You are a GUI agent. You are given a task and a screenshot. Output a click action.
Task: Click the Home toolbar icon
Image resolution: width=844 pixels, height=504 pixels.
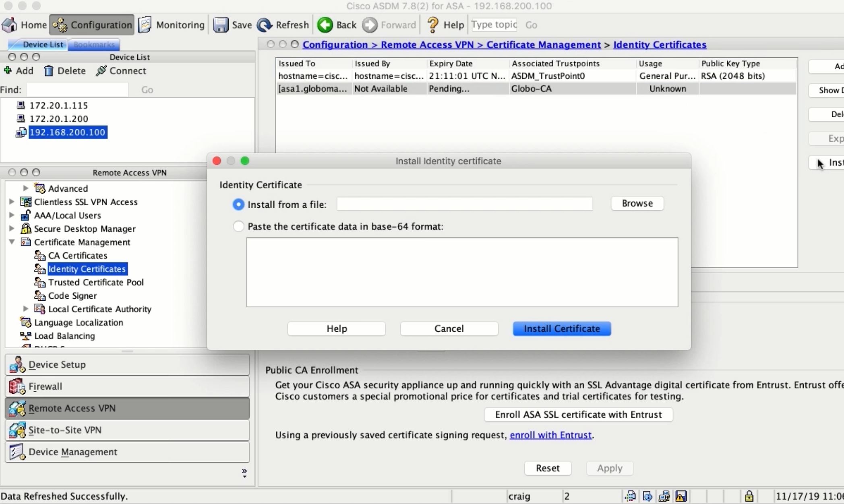(10, 25)
